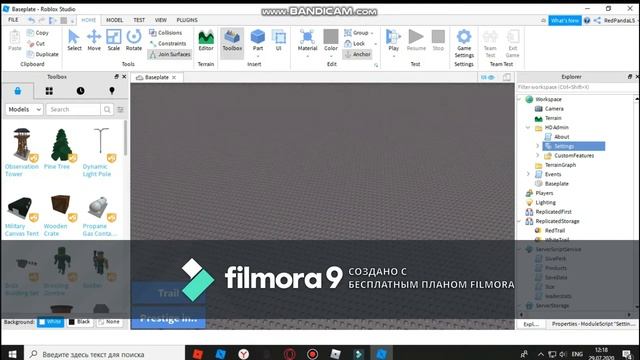Open Toolbox Creations lightbulb tab
Image resolution: width=640 pixels, height=360 pixels.
[112, 91]
